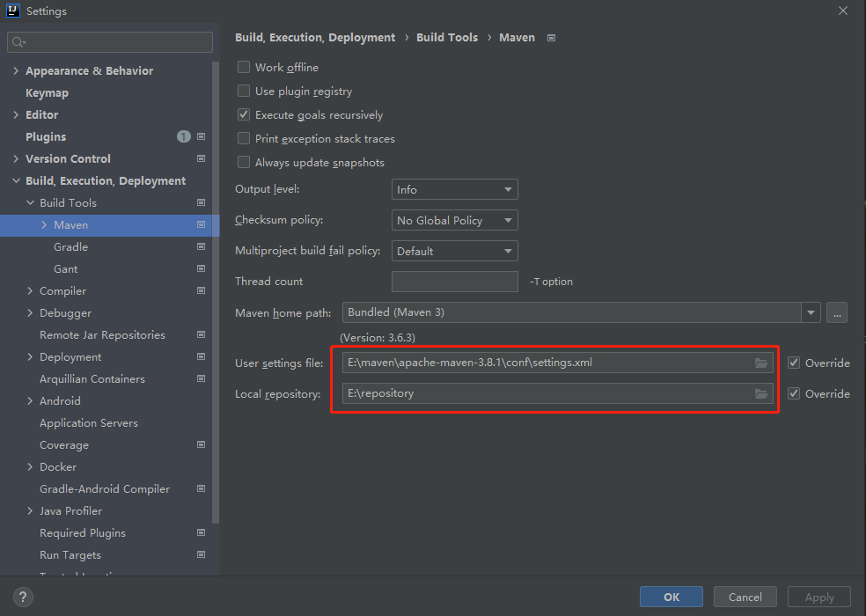Open the Maven home path dropdown arrow
Screen dimensions: 866x616
coord(811,312)
